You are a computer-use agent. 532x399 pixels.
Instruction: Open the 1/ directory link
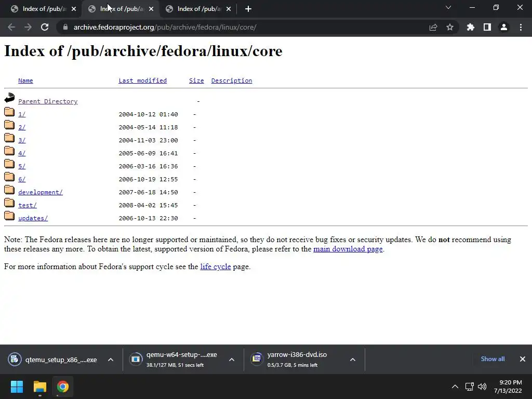pos(22,114)
